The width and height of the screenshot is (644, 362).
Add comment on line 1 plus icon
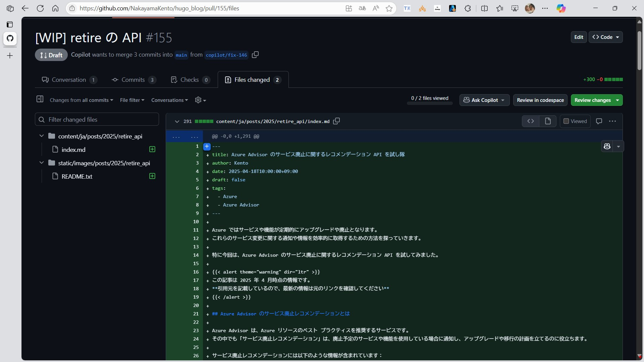[x=207, y=146]
